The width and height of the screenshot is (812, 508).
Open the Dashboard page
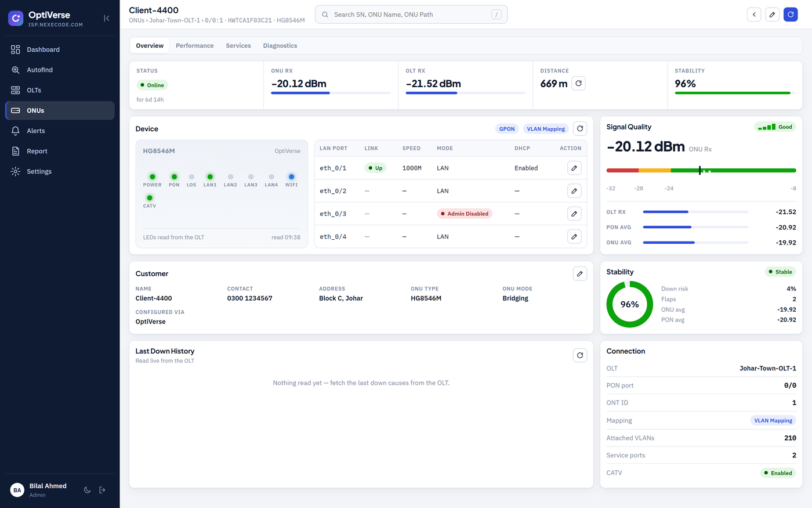pos(60,50)
